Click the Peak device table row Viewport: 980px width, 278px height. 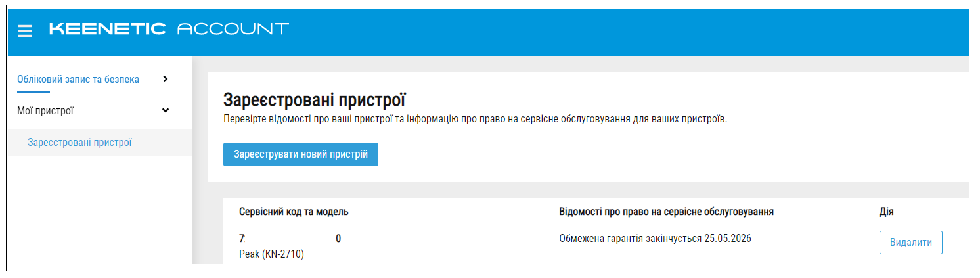(596, 245)
